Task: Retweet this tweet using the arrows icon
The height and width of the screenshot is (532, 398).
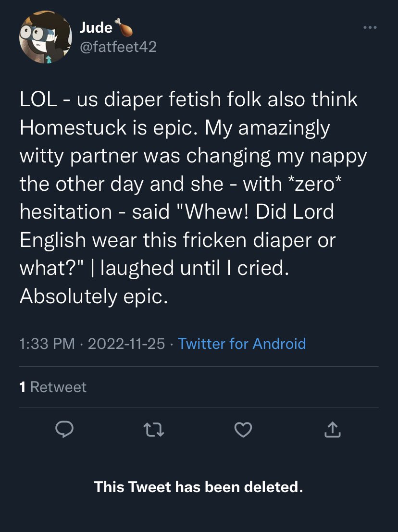Action: pos(155,430)
